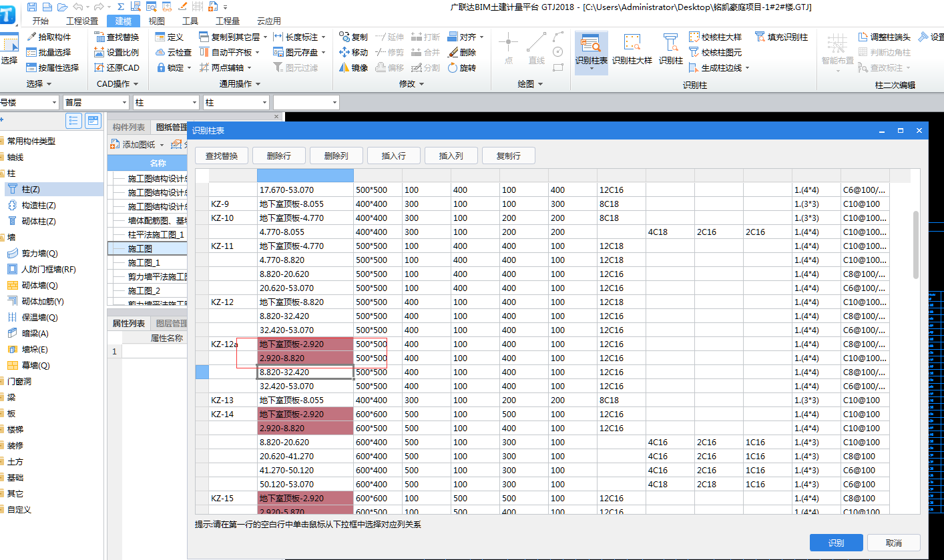Click 填充识别柱 tool
Image resolution: width=944 pixels, height=560 pixels.
point(781,37)
